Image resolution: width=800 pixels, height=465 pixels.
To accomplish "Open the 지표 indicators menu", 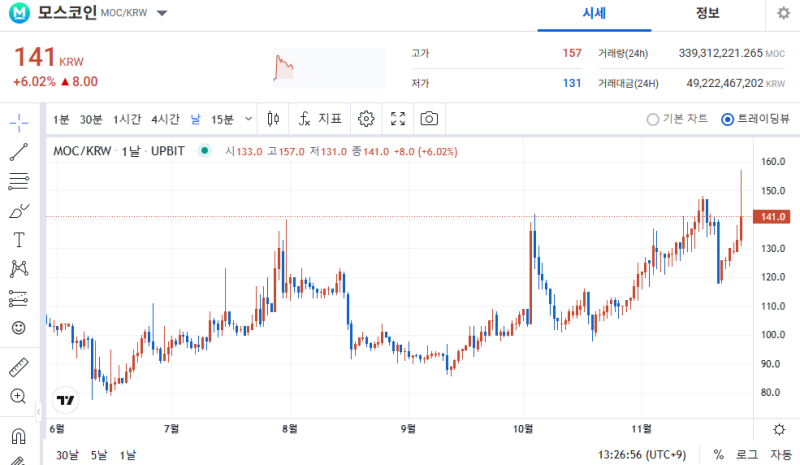I will 320,119.
